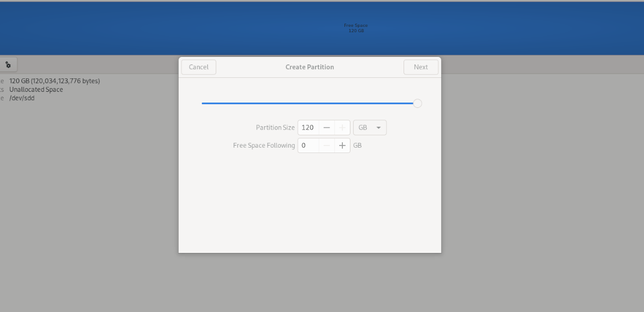Click the /dev/sdd device path text

click(x=22, y=98)
